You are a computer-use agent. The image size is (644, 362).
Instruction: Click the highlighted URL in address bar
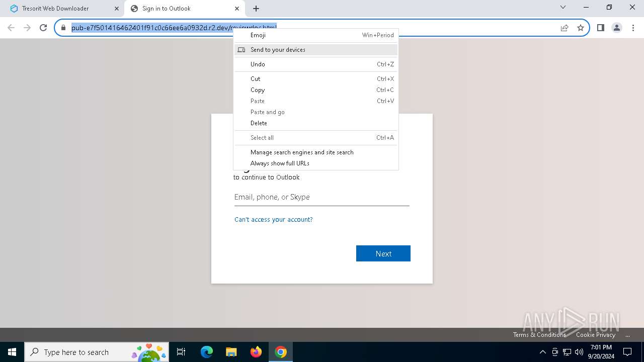tap(174, 28)
